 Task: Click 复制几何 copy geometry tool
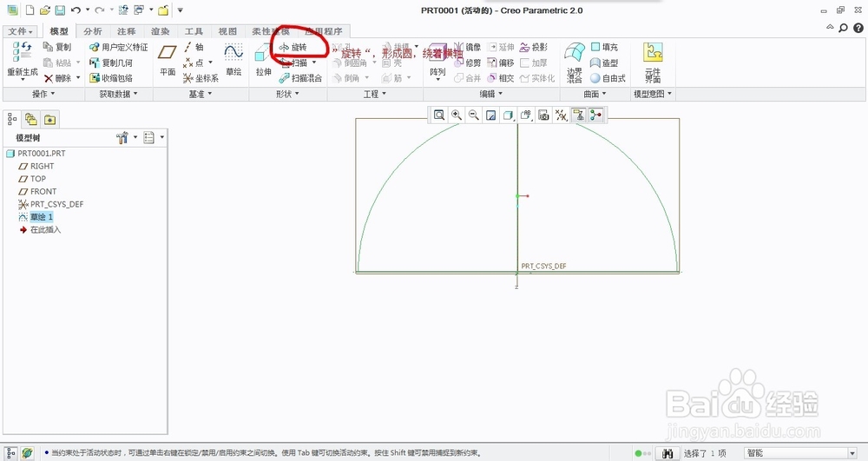point(111,63)
